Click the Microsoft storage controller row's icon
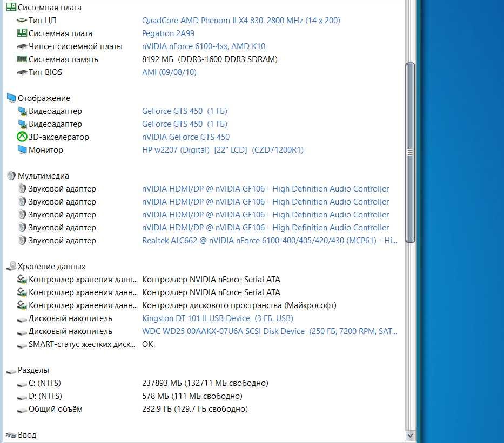This screenshot has height=443, width=504. (x=22, y=305)
